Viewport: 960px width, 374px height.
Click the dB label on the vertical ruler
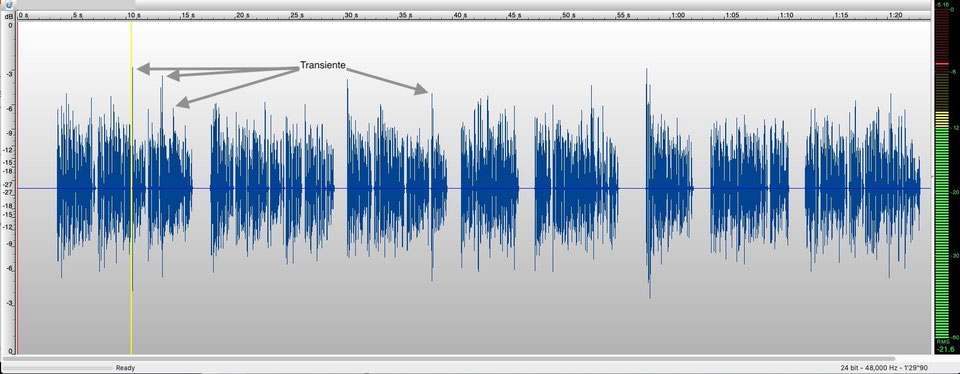[8, 17]
